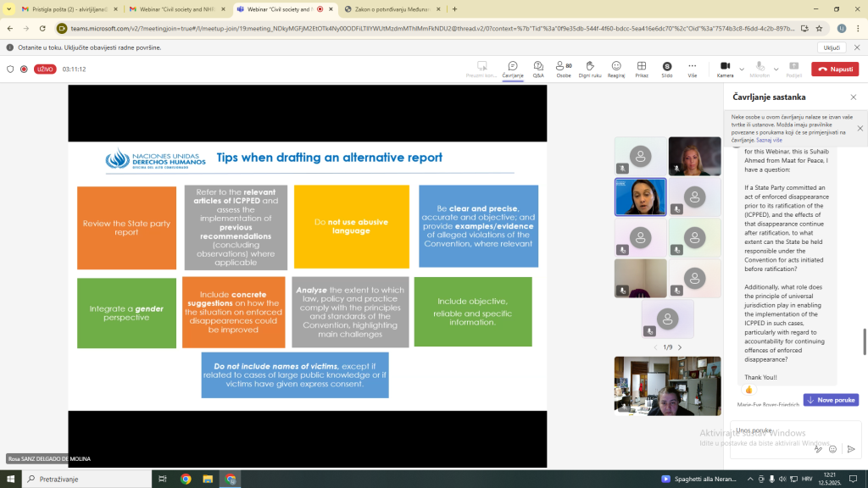The width and height of the screenshot is (868, 488).
Task: Click the red Napusti leave button
Action: click(x=835, y=69)
